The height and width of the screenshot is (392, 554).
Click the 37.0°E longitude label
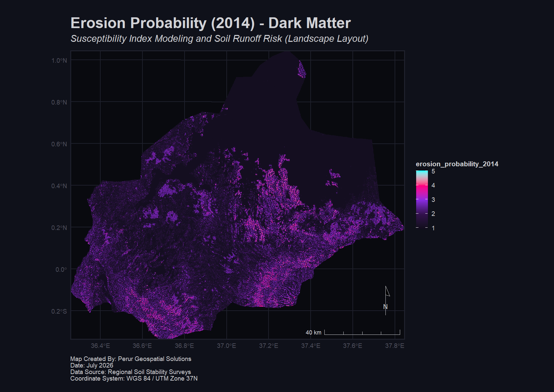point(226,346)
